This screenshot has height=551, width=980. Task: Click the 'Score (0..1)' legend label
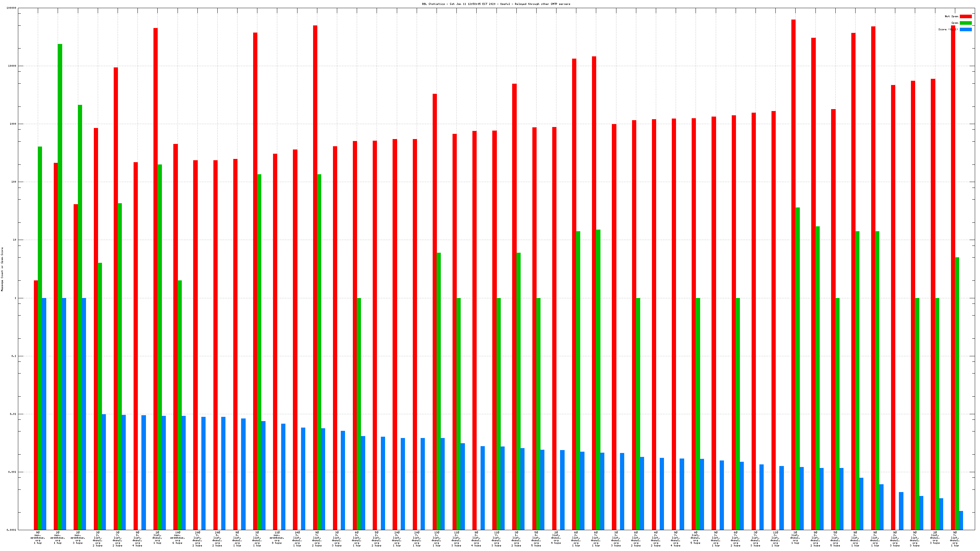pyautogui.click(x=948, y=29)
